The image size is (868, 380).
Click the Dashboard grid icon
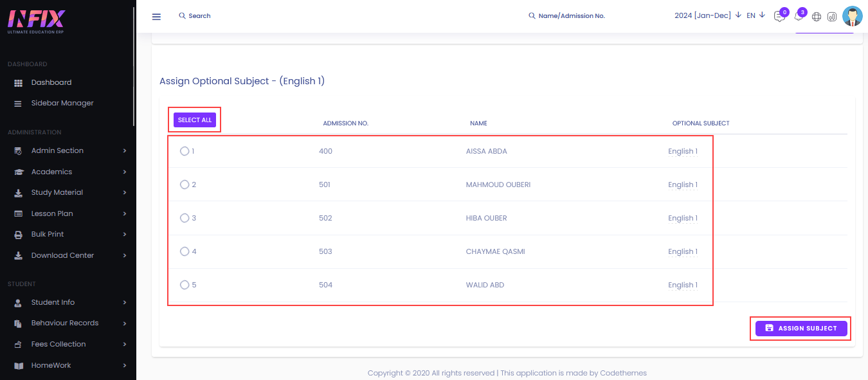tap(19, 83)
